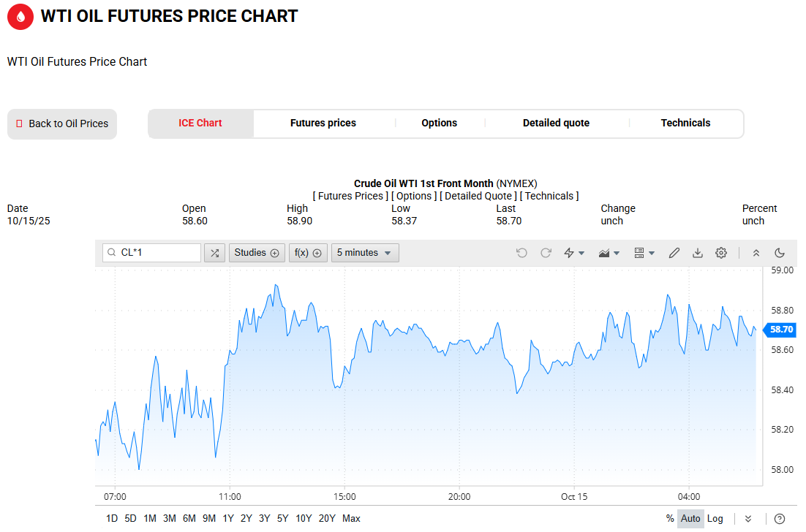Viewport: 806px width, 532px height.
Task: Click Back to Oil Prices button
Action: point(62,124)
